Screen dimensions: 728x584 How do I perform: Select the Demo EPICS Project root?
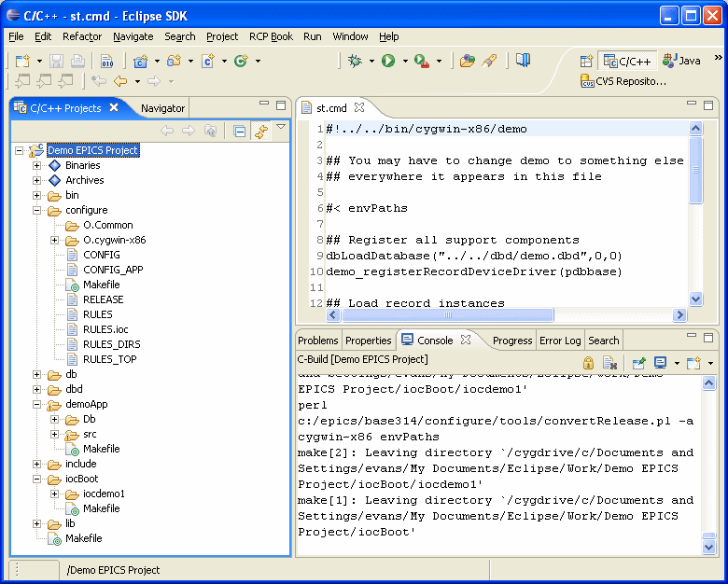click(x=92, y=150)
